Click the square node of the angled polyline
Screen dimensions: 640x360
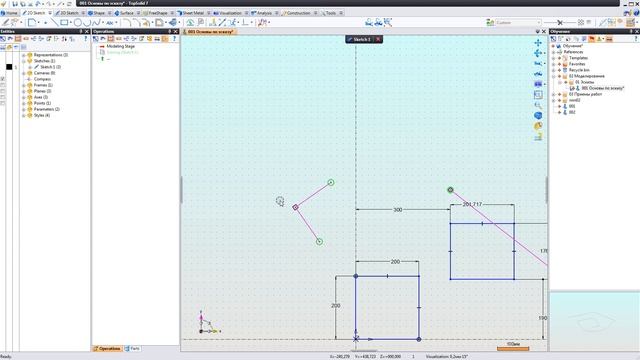(296, 208)
